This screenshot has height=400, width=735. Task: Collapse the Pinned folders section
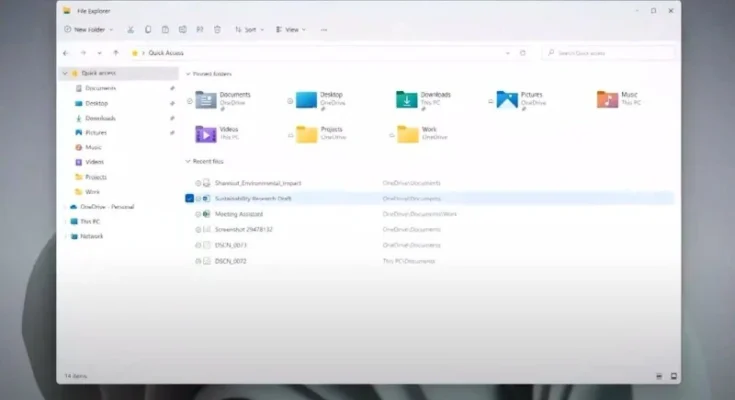coord(188,74)
